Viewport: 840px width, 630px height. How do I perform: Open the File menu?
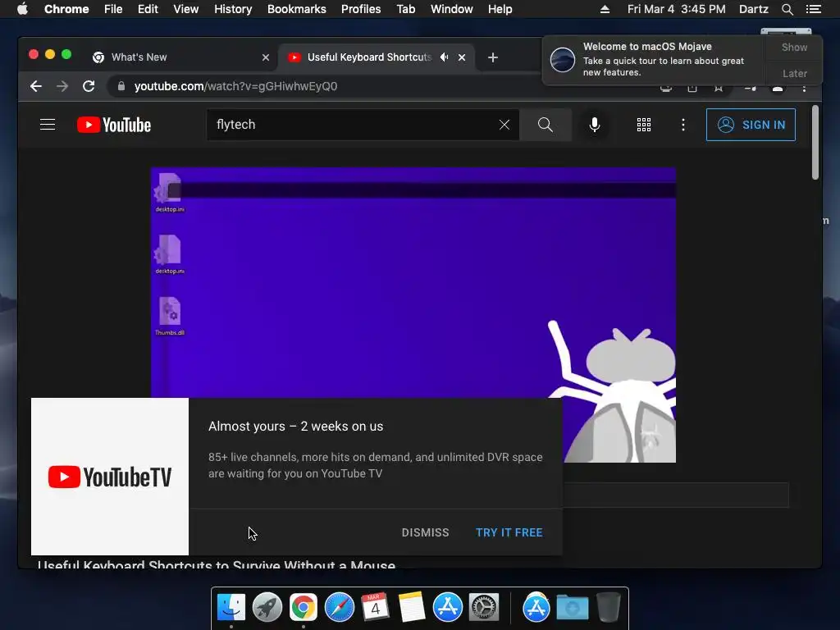(x=113, y=9)
